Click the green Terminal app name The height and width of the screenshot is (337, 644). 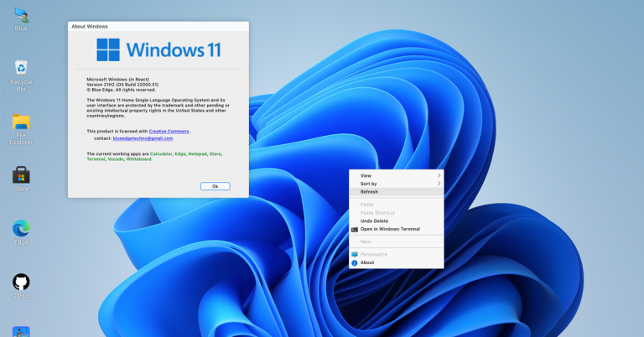coord(96,159)
